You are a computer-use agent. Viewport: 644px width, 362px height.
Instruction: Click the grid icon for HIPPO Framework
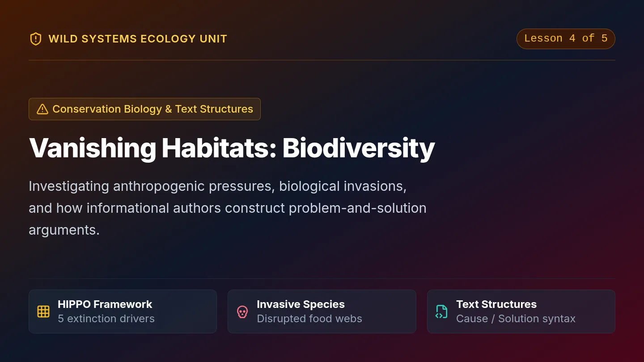pyautogui.click(x=43, y=311)
